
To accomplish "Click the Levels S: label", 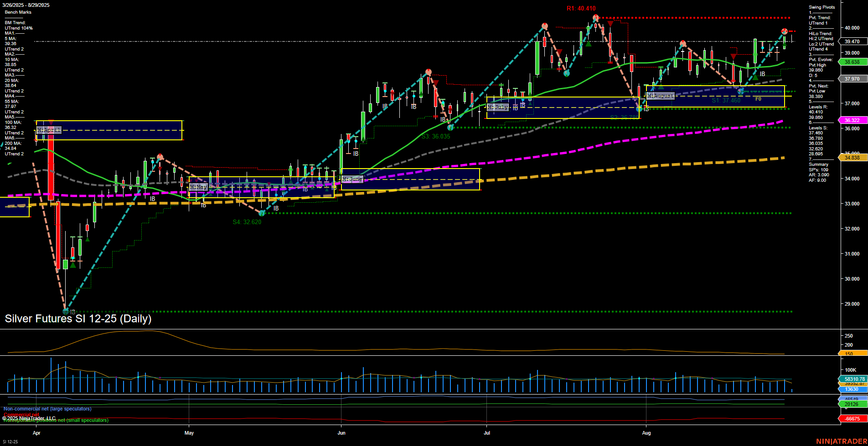I will (x=818, y=128).
